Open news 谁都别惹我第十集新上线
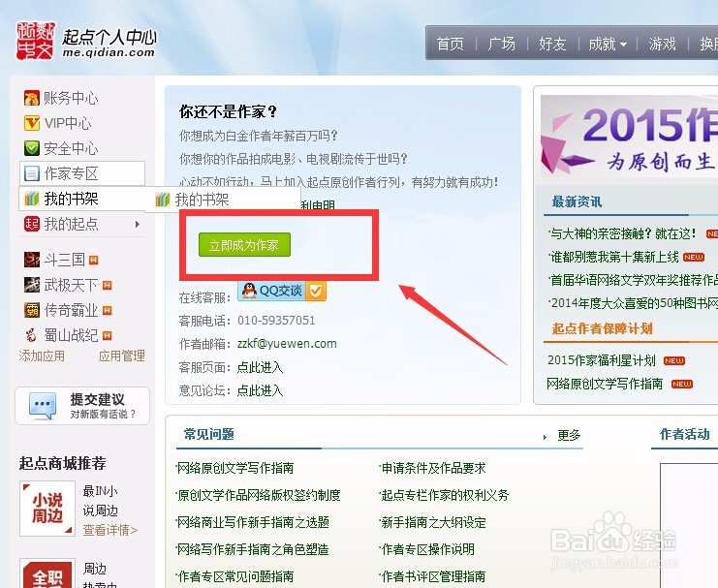718x588 pixels. pos(614,257)
